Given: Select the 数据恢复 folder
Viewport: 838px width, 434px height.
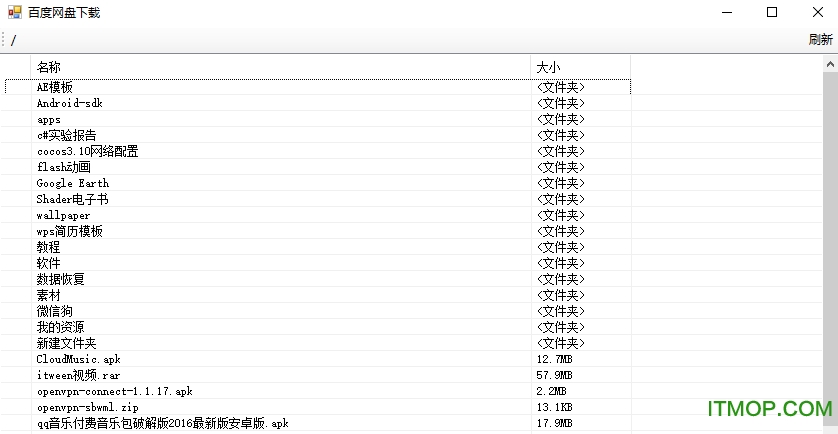Looking at the screenshot, I should (x=60, y=279).
